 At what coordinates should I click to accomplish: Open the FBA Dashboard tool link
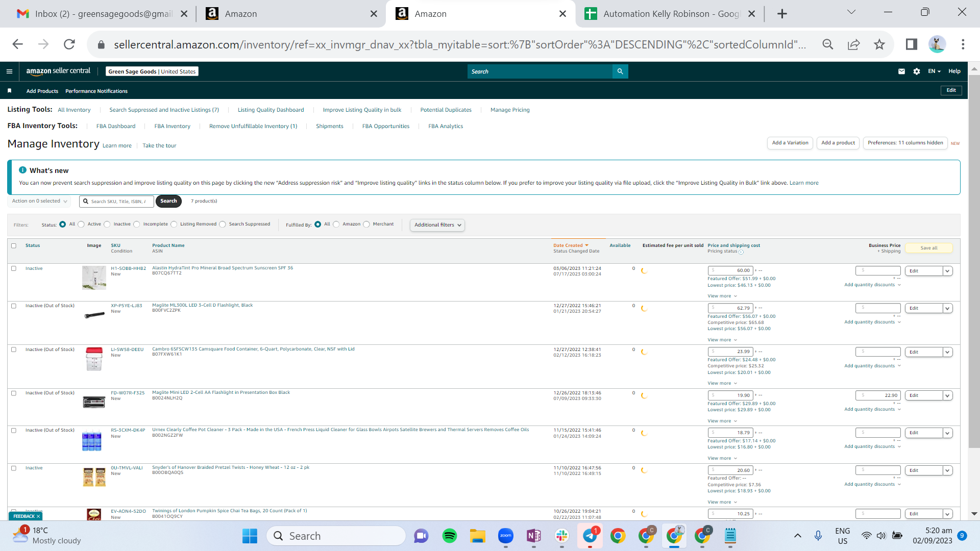click(116, 127)
